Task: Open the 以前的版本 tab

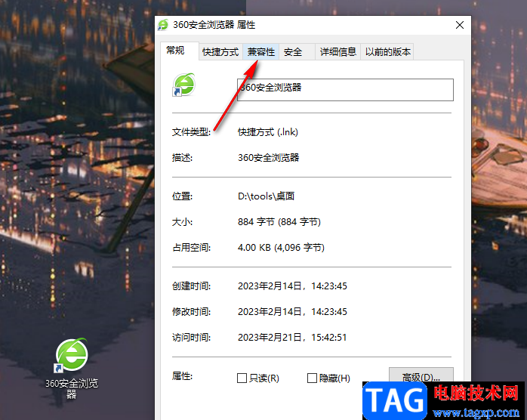Action: [387, 52]
